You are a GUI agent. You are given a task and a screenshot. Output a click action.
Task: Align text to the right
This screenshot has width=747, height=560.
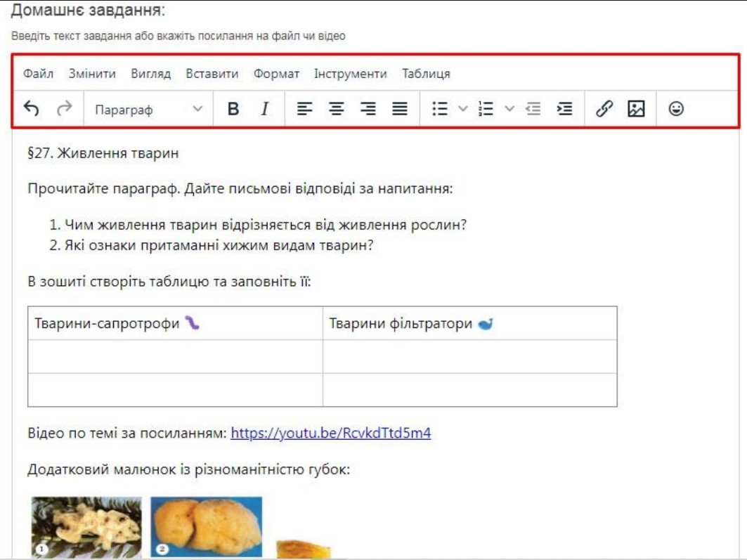click(x=368, y=109)
